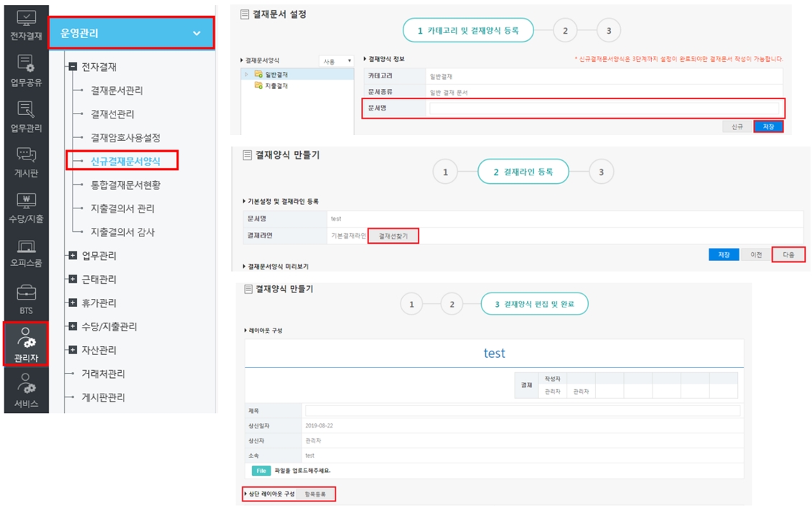Image resolution: width=812 pixels, height=508 pixels.
Task: Open the 수당/지출 sidebar icon
Action: pos(26,208)
